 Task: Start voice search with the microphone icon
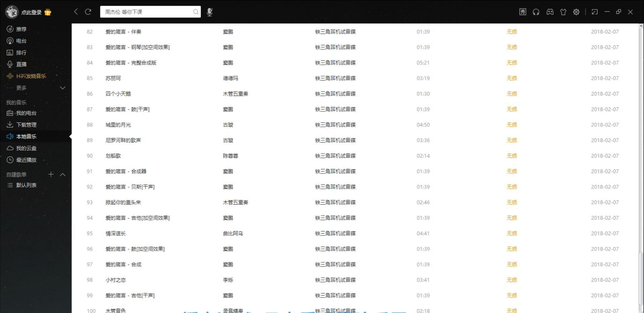[x=210, y=12]
